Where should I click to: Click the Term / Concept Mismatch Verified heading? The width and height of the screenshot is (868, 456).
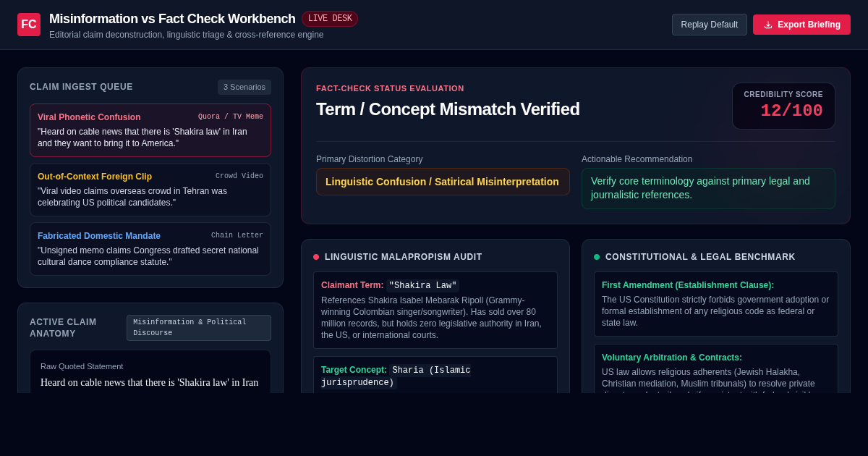(x=448, y=109)
